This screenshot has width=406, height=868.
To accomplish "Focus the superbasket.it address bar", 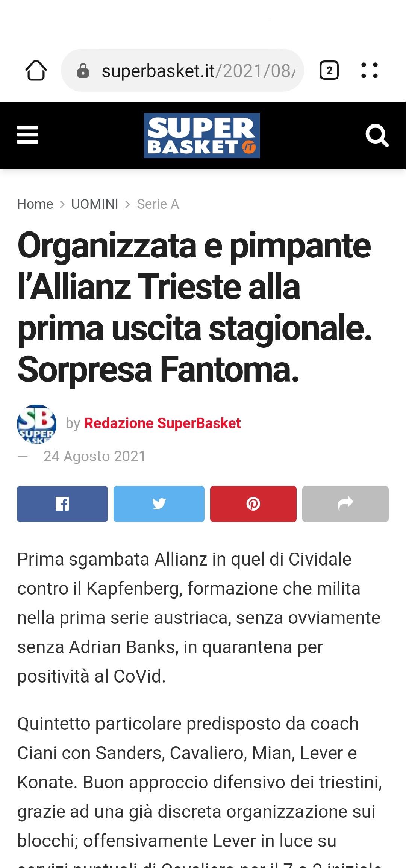I will (183, 70).
